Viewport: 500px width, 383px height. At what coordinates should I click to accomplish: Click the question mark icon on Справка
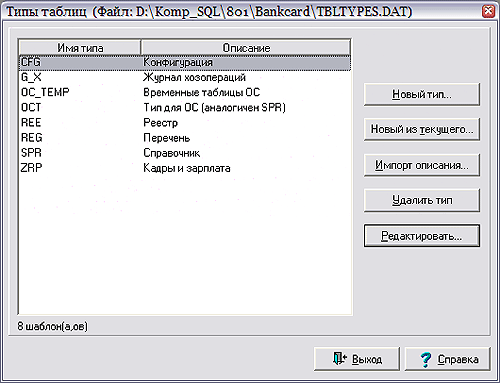click(425, 360)
